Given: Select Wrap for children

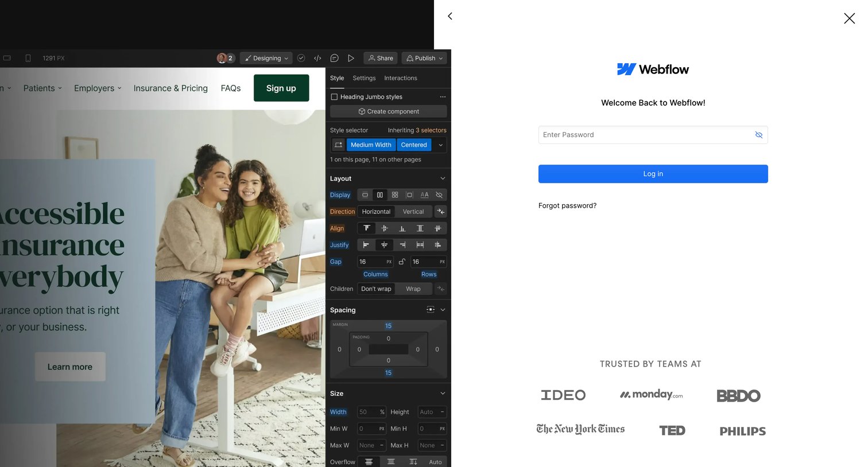Looking at the screenshot, I should pos(413,289).
